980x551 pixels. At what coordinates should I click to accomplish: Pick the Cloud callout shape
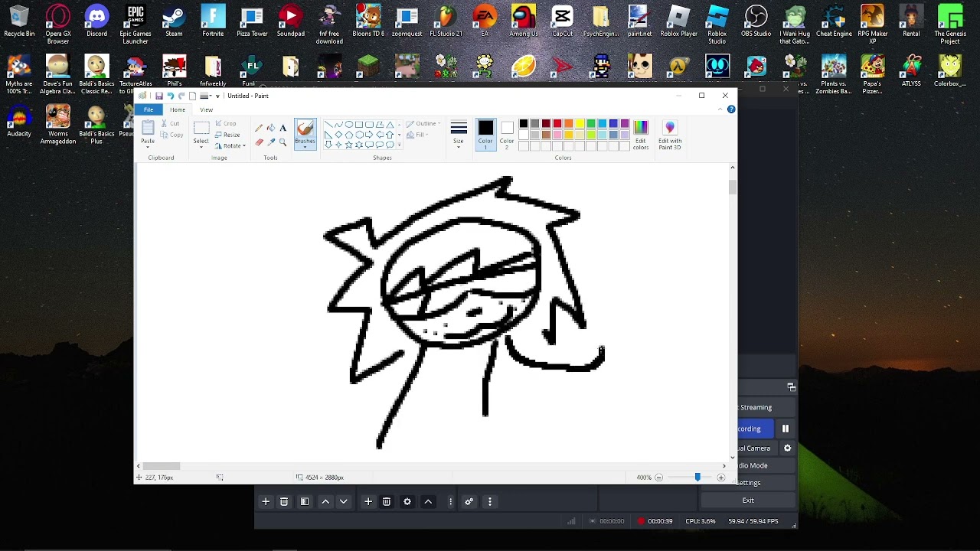click(390, 145)
